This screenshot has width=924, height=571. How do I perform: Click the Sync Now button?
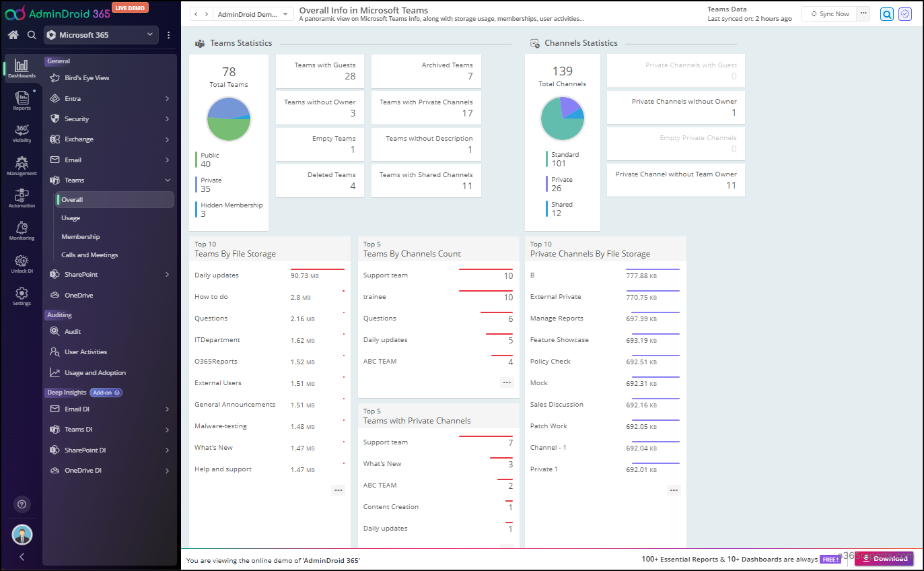point(829,13)
